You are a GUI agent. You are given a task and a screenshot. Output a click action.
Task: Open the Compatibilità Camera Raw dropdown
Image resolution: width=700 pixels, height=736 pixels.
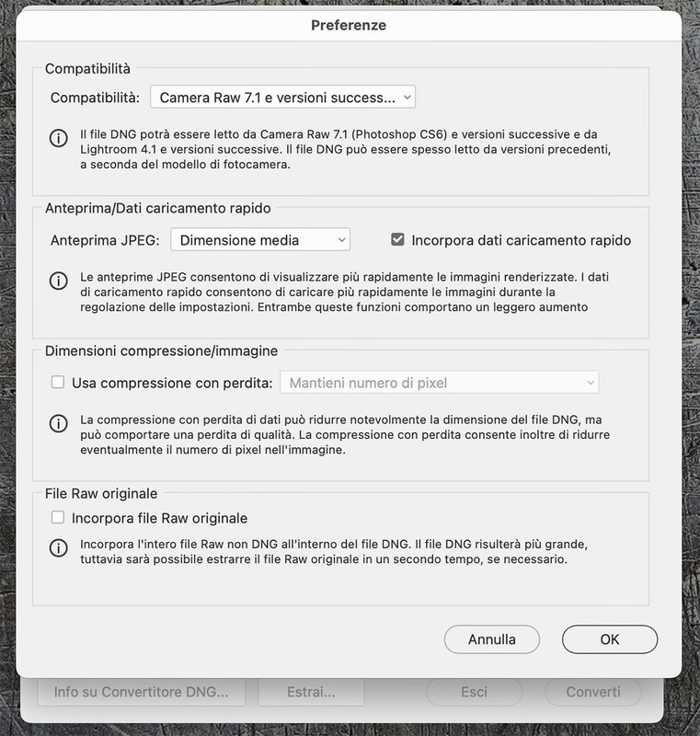(x=283, y=98)
